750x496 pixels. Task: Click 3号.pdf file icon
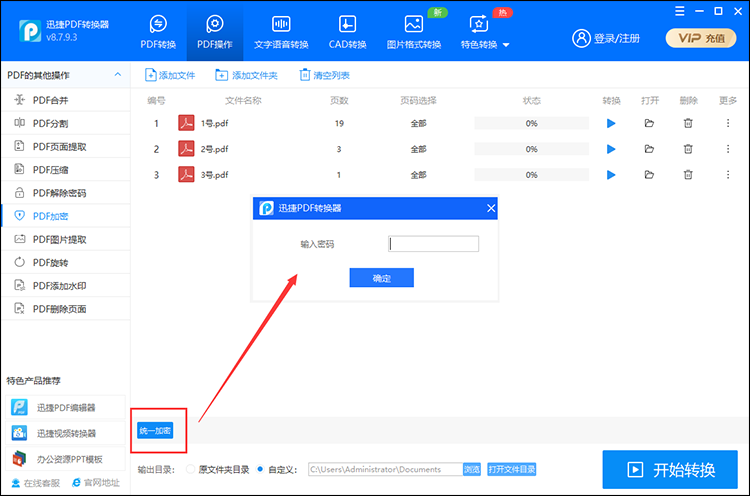click(186, 175)
